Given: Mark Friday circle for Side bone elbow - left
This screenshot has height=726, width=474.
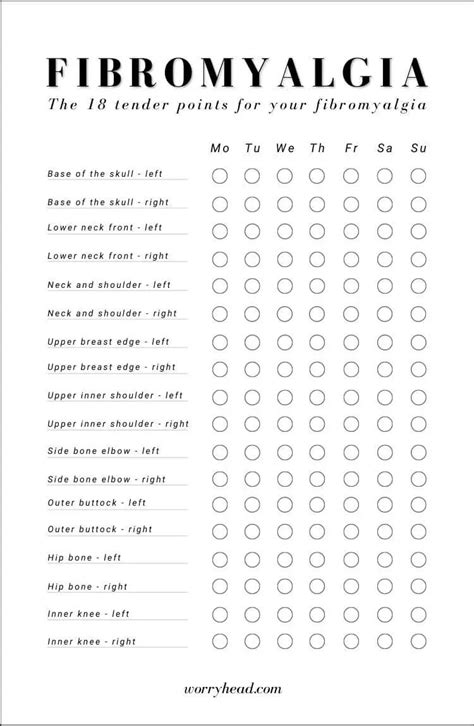Looking at the screenshot, I should (351, 452).
